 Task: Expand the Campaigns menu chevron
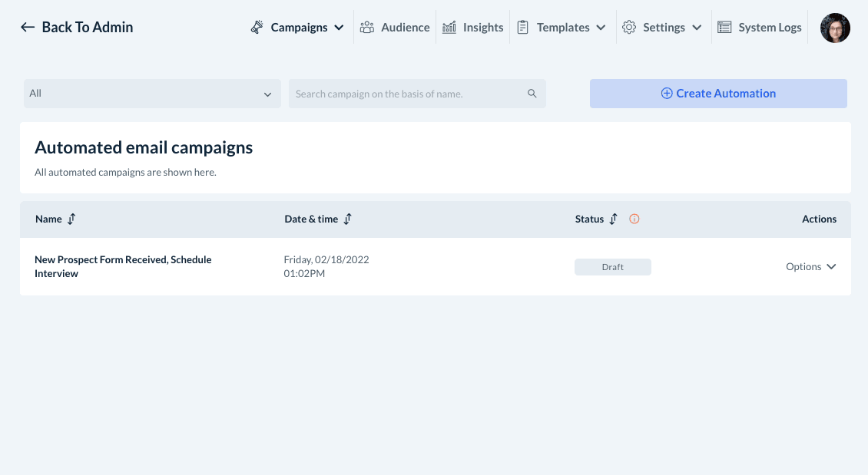coord(339,28)
